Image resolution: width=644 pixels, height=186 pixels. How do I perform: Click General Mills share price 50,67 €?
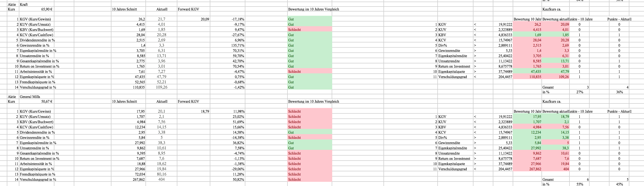[x=47, y=101]
